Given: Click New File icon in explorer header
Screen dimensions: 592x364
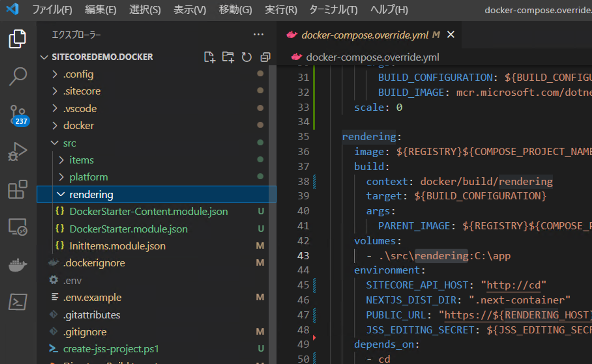Looking at the screenshot, I should [x=209, y=57].
